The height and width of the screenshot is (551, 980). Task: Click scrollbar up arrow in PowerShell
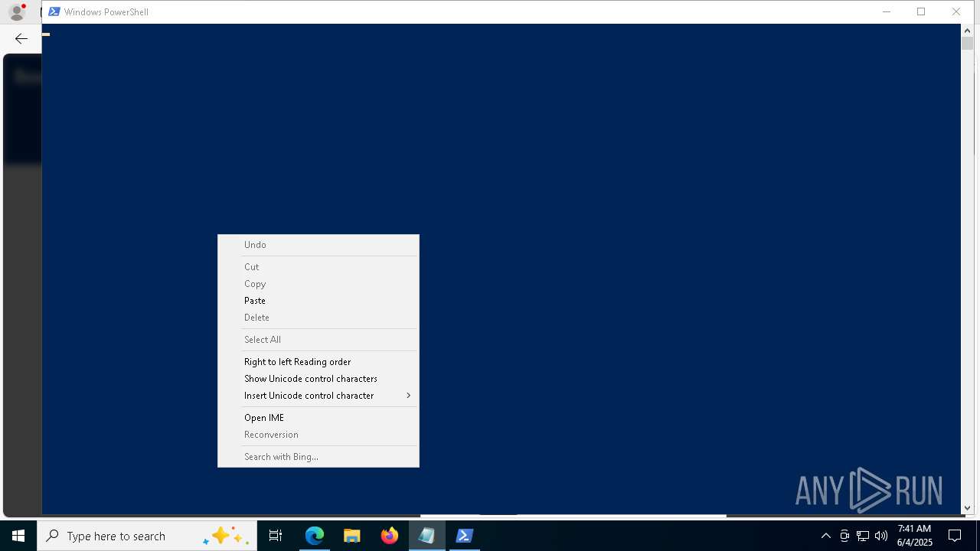967,31
